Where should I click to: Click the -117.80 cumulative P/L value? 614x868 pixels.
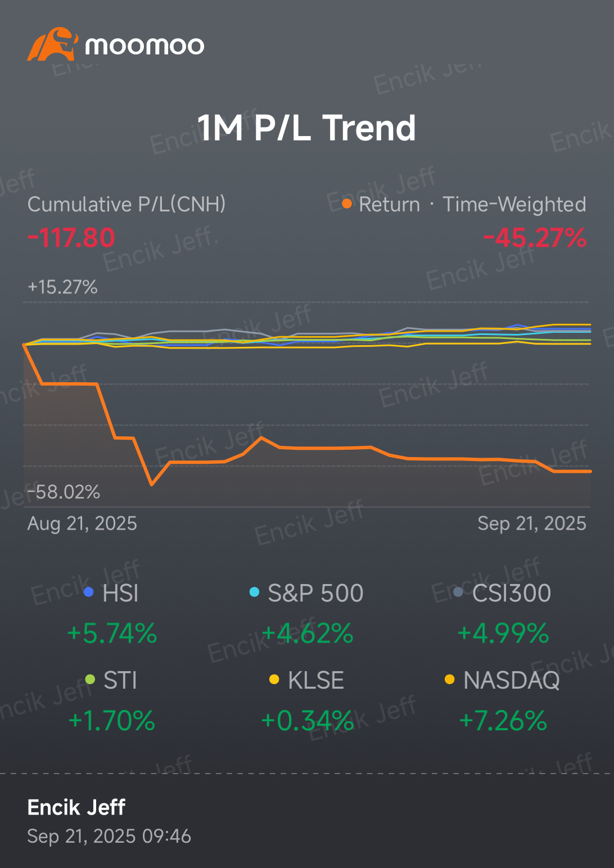pyautogui.click(x=71, y=238)
